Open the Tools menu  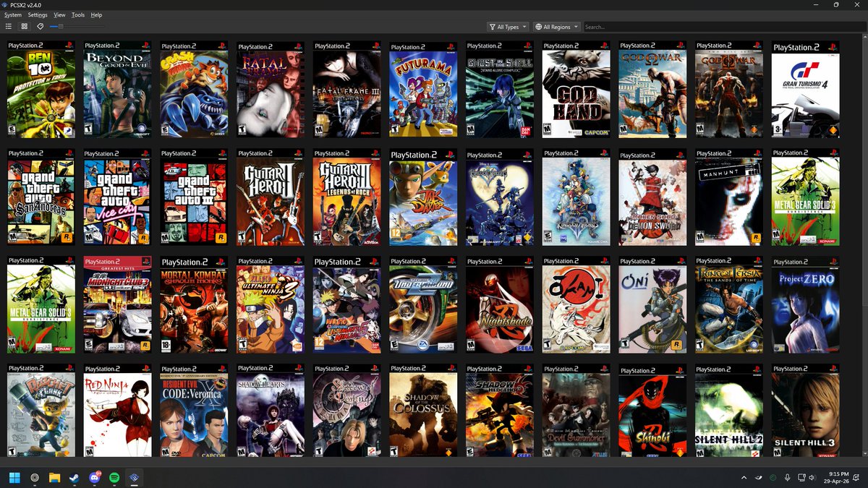pyautogui.click(x=78, y=14)
